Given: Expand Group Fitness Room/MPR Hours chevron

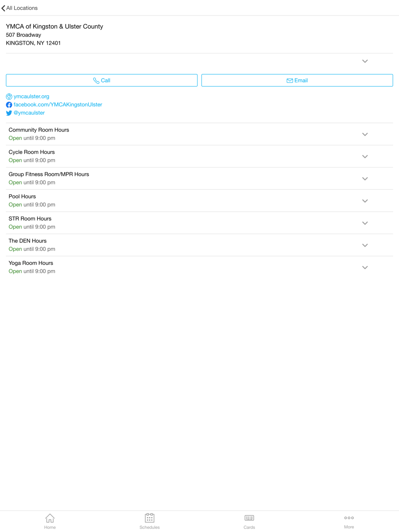Looking at the screenshot, I should point(365,179).
